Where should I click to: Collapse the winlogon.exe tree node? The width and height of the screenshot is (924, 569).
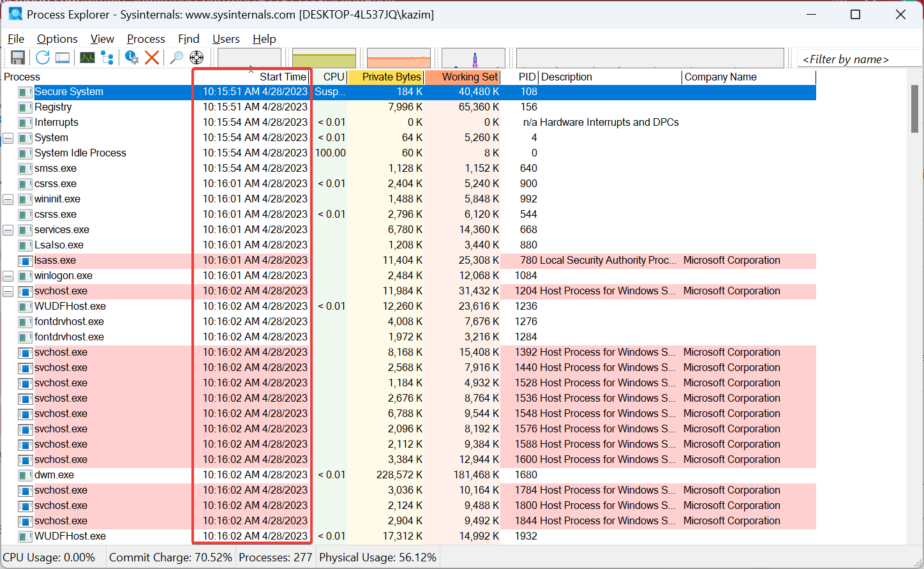[x=8, y=276]
